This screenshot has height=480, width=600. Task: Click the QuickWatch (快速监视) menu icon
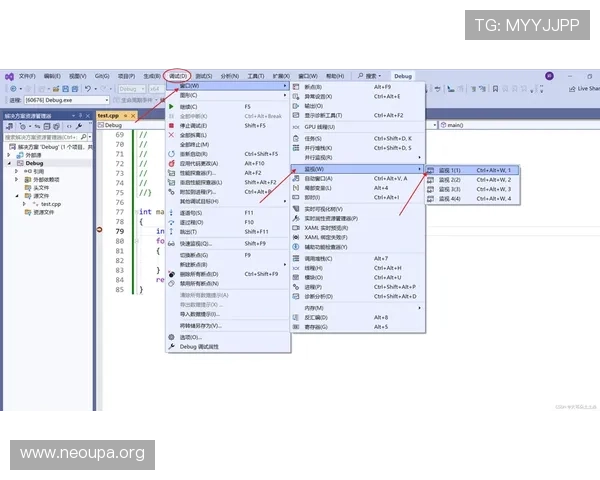click(171, 243)
